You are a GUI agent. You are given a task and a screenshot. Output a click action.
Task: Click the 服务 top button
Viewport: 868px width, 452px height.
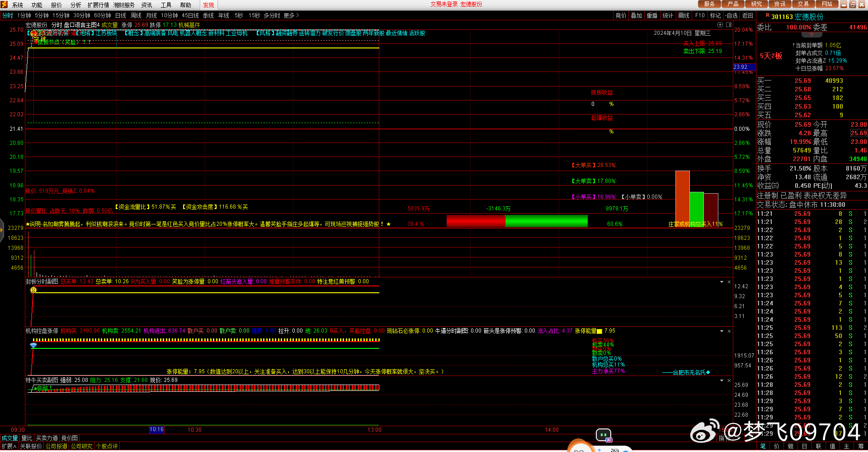coord(710,4)
